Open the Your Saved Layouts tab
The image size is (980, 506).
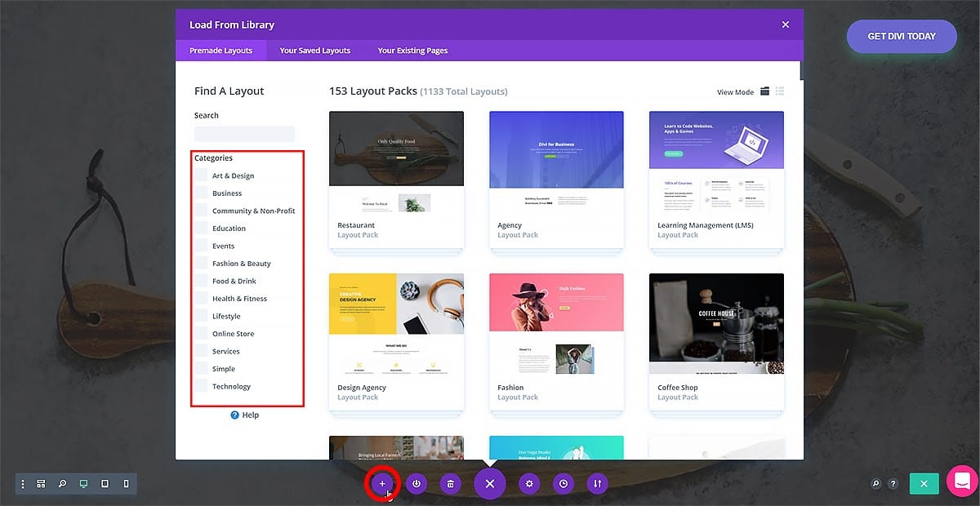315,51
